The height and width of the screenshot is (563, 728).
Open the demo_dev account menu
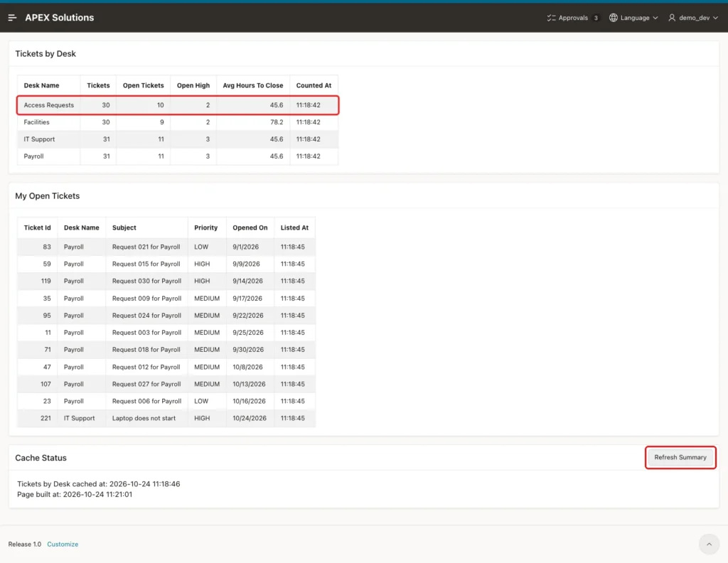[x=693, y=18]
